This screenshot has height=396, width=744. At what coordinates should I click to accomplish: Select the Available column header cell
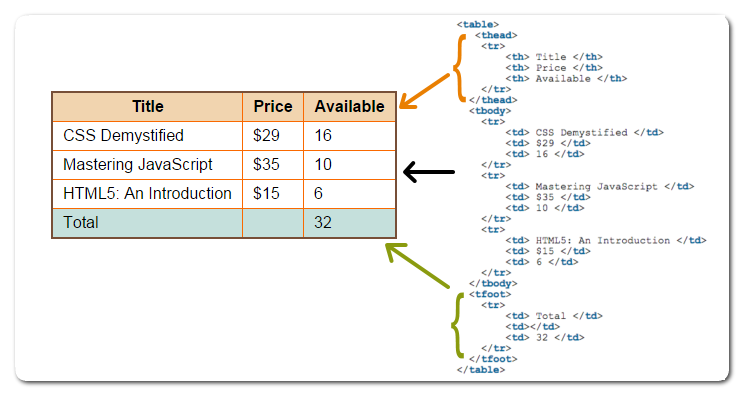349,107
